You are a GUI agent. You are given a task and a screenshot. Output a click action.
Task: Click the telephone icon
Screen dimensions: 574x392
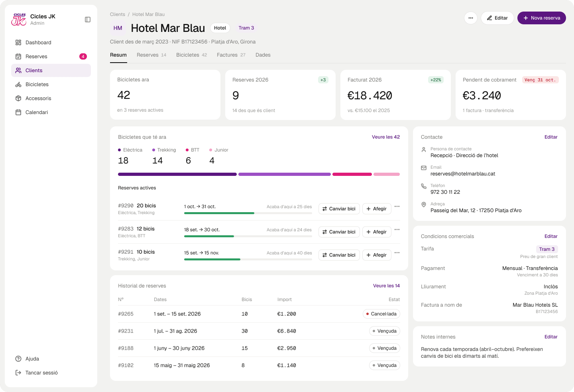424,186
